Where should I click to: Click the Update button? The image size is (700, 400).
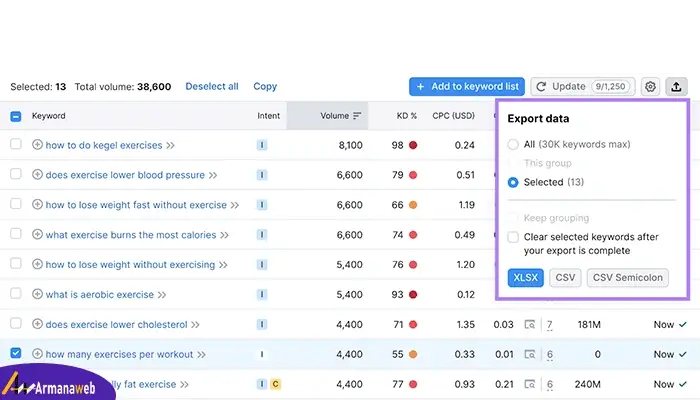tap(583, 87)
